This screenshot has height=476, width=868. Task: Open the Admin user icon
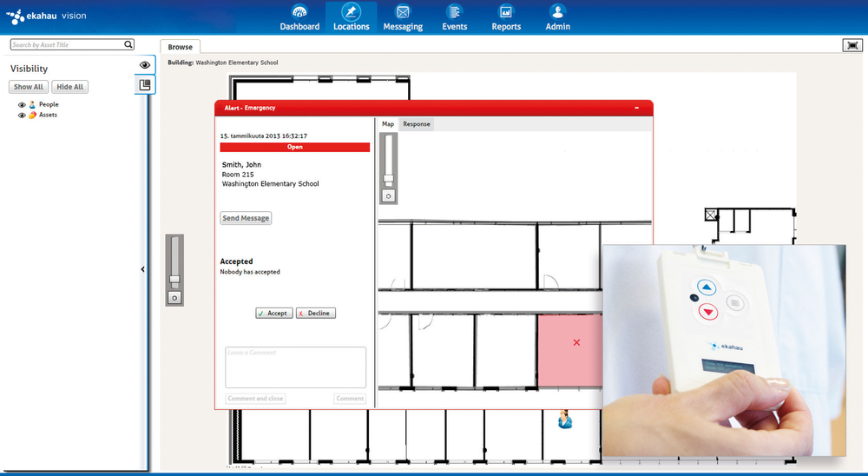558,12
